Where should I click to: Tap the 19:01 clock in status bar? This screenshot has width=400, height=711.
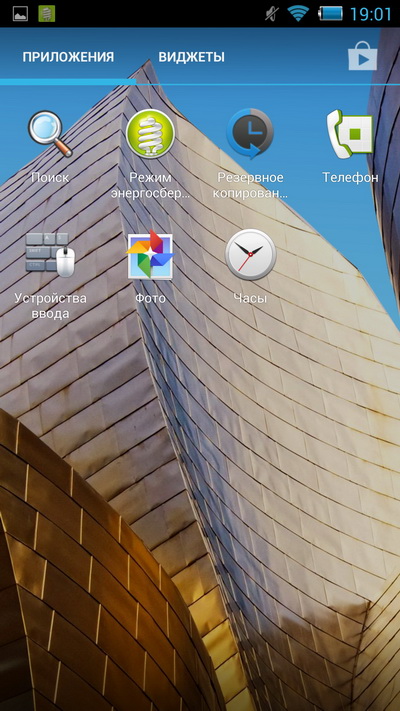point(370,14)
